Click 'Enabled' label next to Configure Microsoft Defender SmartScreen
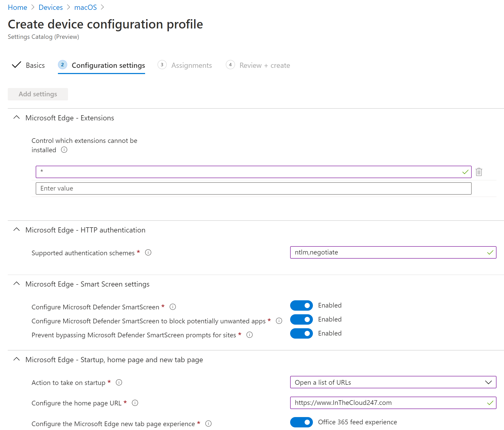 pyautogui.click(x=330, y=305)
